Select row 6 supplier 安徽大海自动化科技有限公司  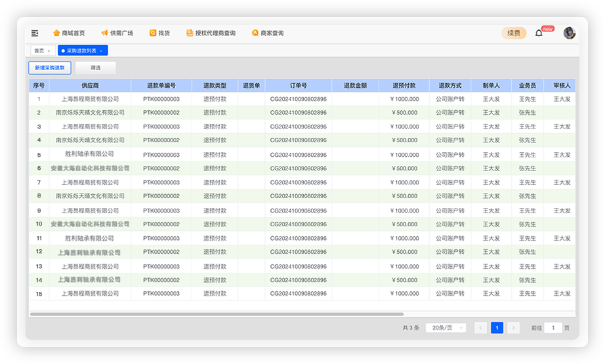point(90,169)
